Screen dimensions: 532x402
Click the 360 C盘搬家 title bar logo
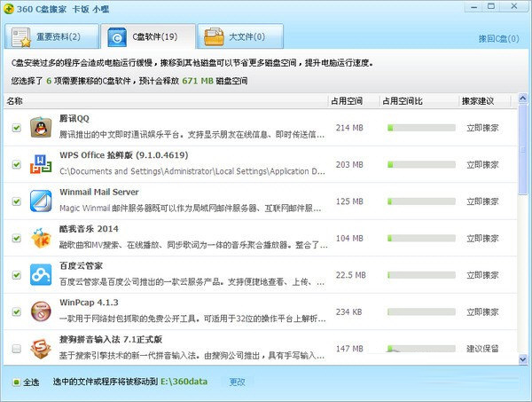point(12,10)
